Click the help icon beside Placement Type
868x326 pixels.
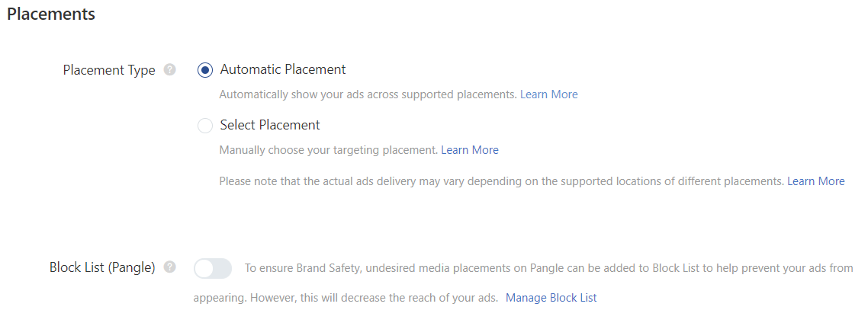point(169,70)
